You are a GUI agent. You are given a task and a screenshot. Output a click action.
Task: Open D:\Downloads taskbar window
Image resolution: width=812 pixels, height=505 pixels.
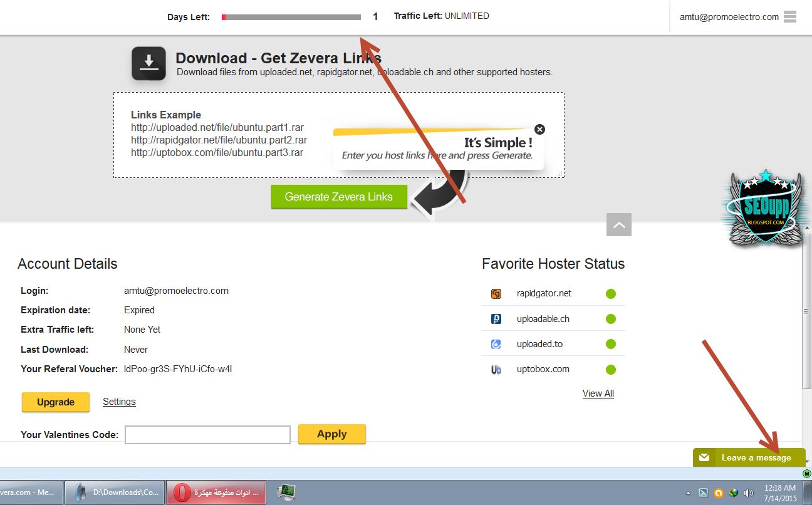115,492
